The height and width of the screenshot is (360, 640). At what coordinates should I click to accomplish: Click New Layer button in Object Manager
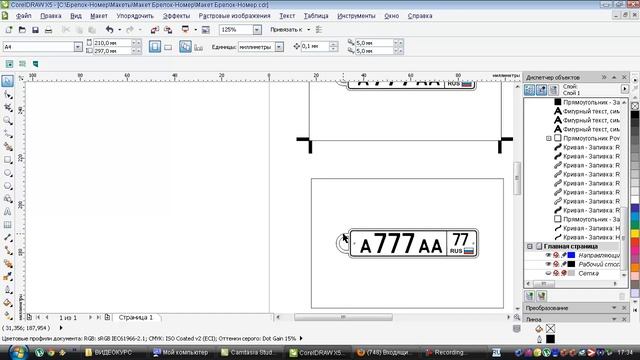530,296
